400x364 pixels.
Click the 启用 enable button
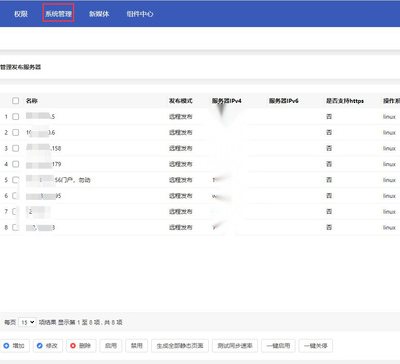(x=111, y=346)
